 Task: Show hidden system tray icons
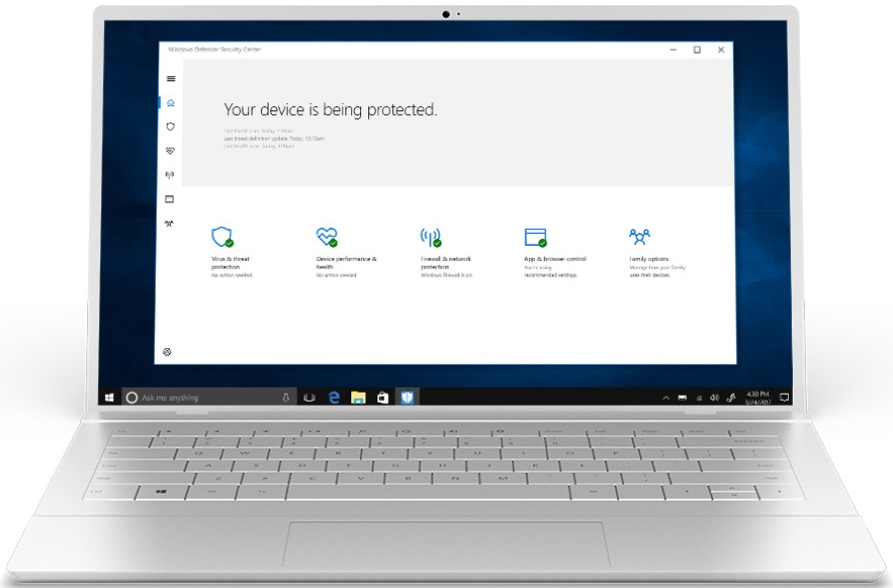pos(666,398)
